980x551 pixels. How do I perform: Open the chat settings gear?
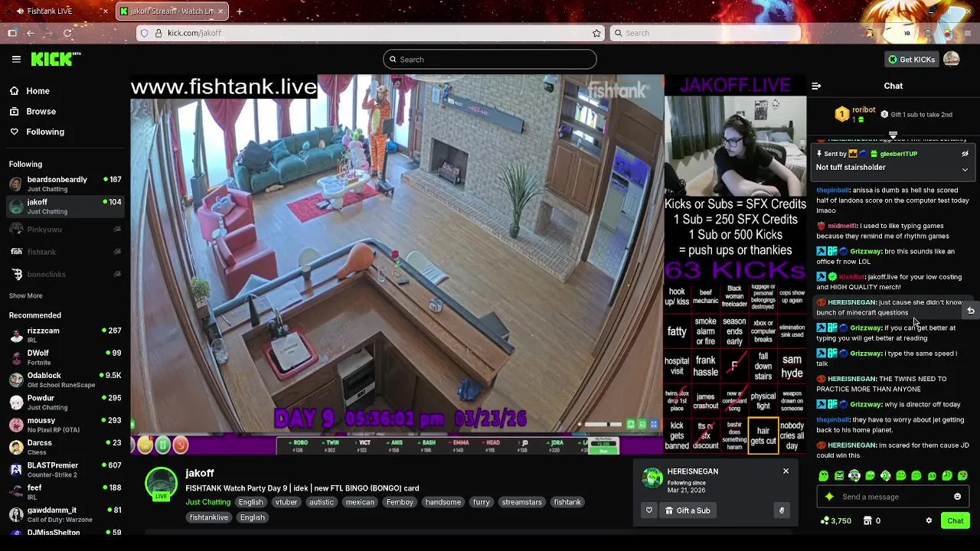(x=929, y=521)
